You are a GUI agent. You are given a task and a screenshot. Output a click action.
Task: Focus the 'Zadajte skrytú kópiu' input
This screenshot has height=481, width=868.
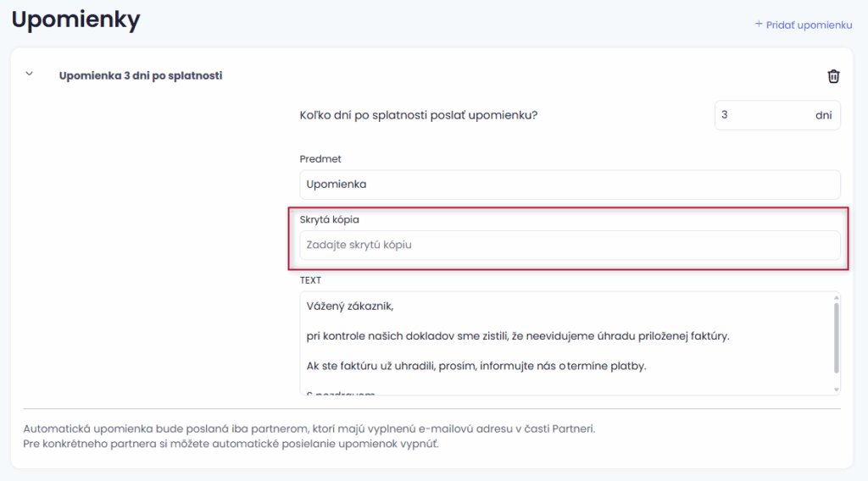click(570, 245)
